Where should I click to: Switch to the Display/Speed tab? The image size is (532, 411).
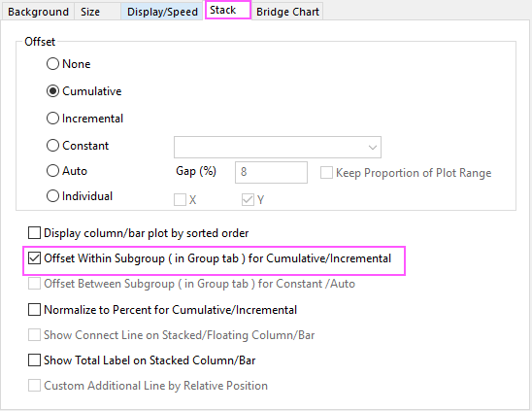(162, 12)
